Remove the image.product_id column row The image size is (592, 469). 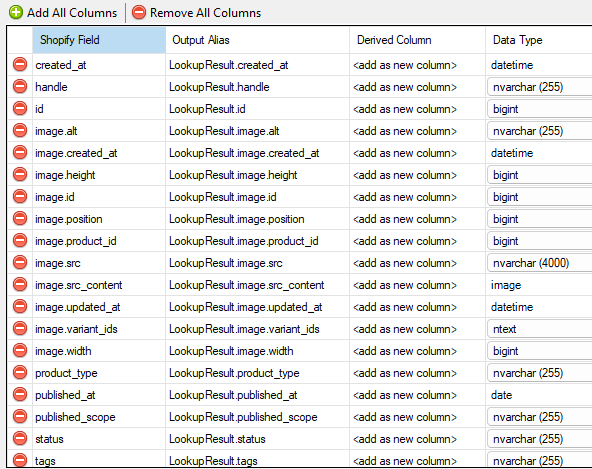pyautogui.click(x=20, y=241)
